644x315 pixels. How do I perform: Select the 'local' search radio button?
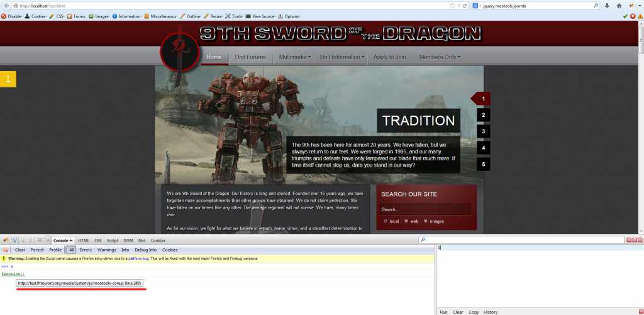click(385, 221)
